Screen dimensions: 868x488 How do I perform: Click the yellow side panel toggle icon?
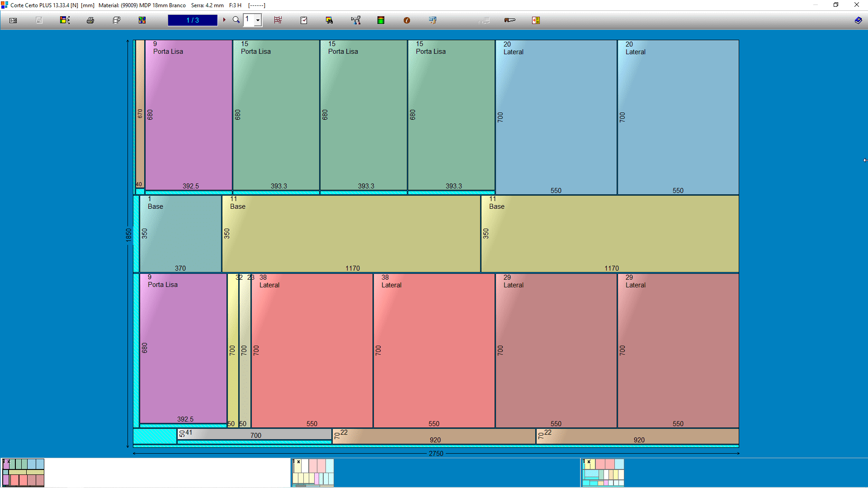[536, 20]
